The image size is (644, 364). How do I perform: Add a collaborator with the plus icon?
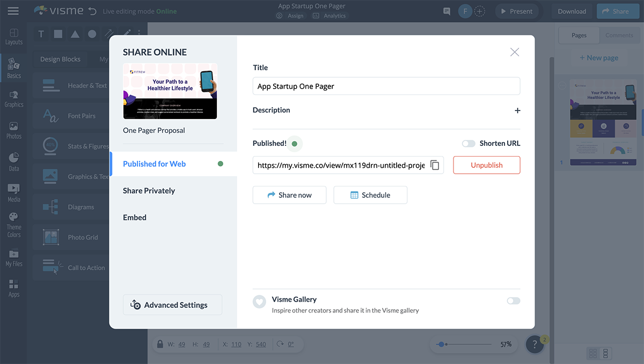tap(480, 11)
